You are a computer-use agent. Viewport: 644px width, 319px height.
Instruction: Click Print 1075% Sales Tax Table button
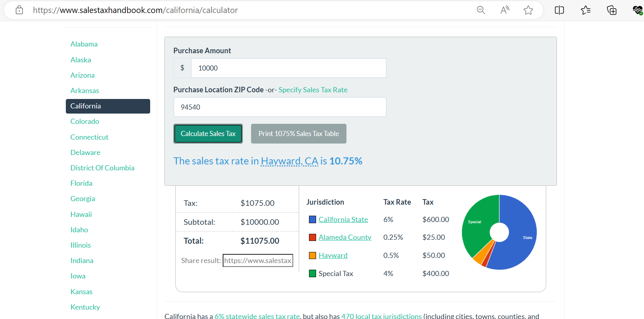299,134
